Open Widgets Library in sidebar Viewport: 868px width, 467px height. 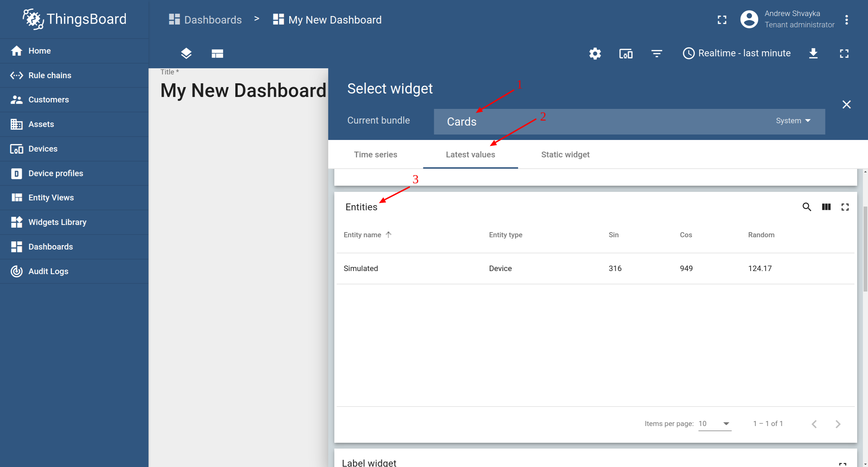pyautogui.click(x=57, y=222)
